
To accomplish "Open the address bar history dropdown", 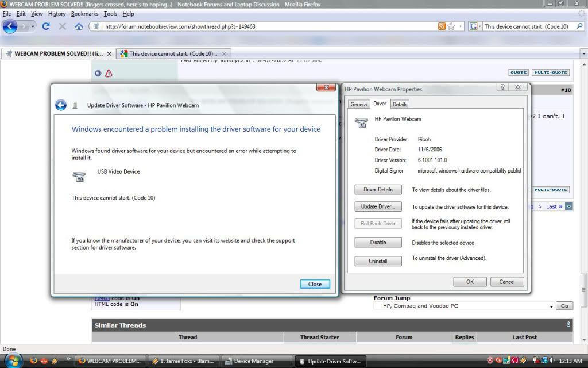I will click(x=461, y=26).
